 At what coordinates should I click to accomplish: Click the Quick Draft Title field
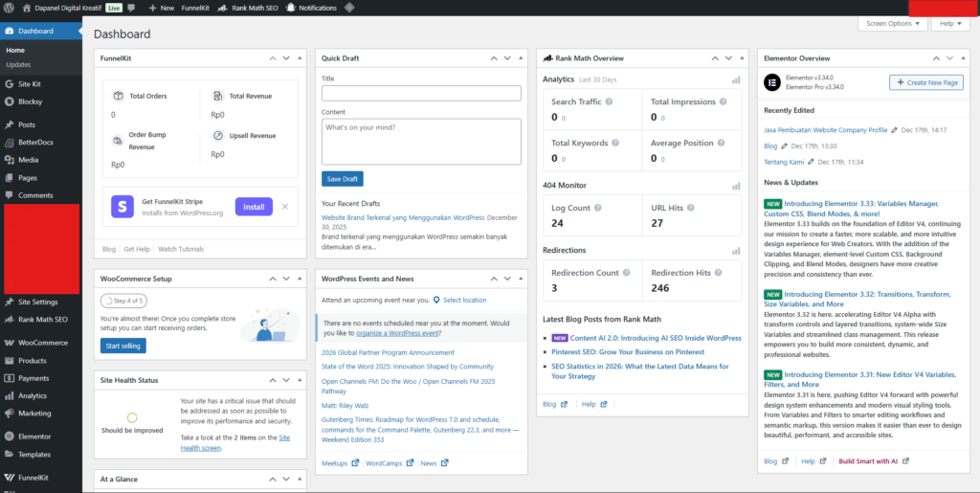pos(421,93)
